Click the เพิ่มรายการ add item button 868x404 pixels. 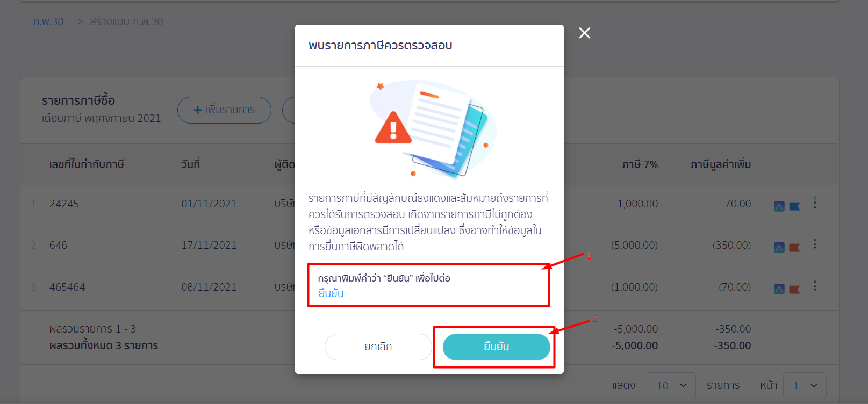tap(224, 110)
